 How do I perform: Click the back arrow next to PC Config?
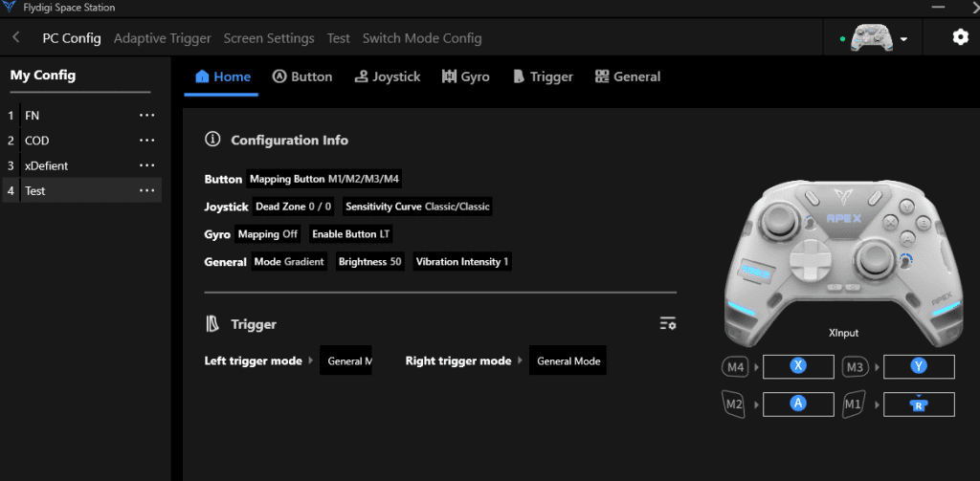tap(16, 38)
